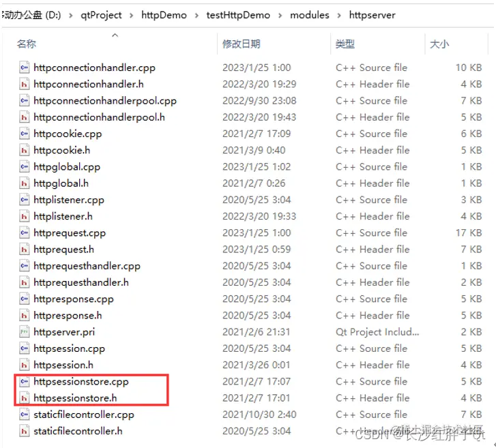Click date 2023/1/25 0:59
Image resolution: width=496 pixels, height=448 pixels.
257,249
